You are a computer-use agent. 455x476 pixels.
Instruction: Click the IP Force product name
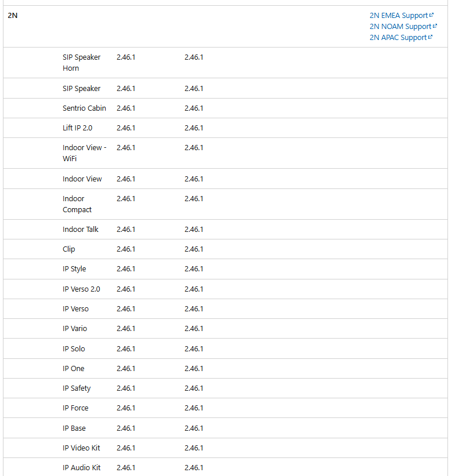click(75, 408)
